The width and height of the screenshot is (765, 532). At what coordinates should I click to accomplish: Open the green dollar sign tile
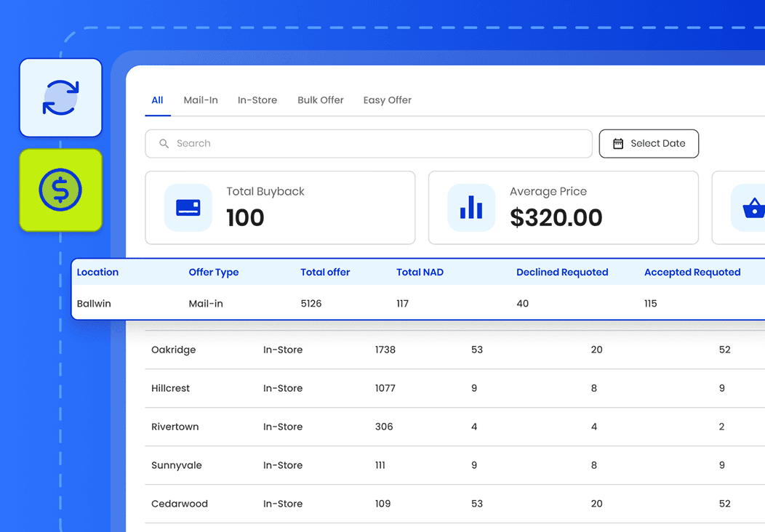tap(60, 190)
